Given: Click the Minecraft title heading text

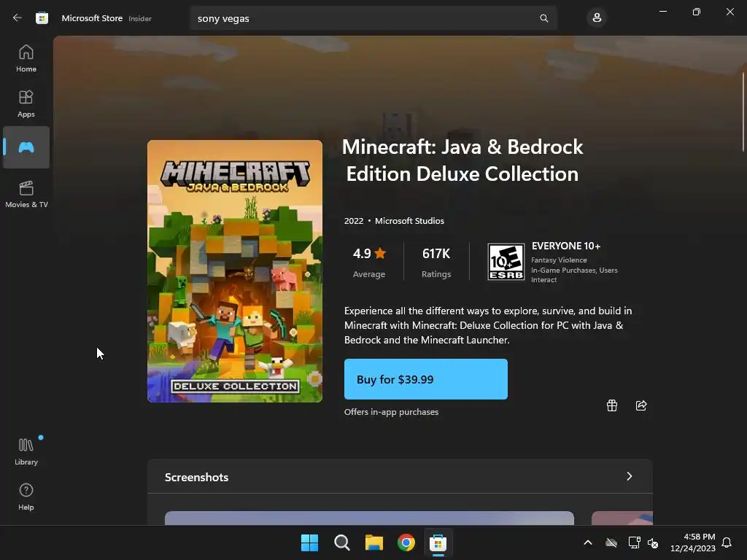Looking at the screenshot, I should pos(462,160).
